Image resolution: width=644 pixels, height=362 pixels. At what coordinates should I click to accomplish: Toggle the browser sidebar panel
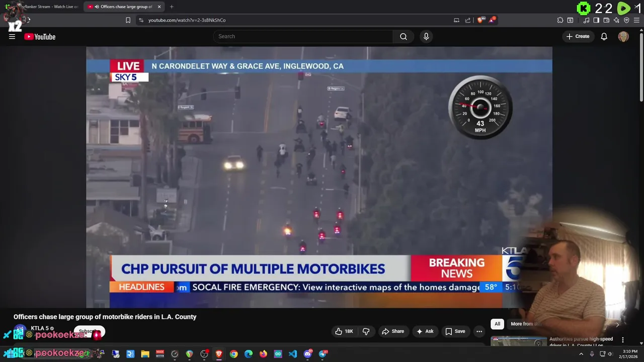click(x=596, y=20)
